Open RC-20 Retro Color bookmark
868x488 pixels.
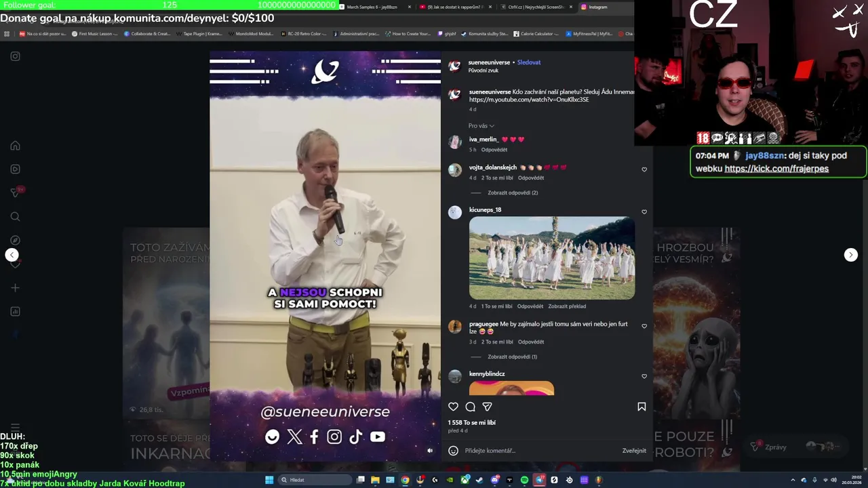(304, 33)
